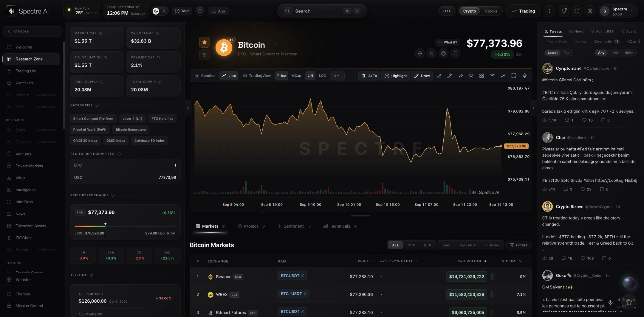Click the Spectre AI logo
This screenshot has width=644, height=317.
click(x=27, y=11)
